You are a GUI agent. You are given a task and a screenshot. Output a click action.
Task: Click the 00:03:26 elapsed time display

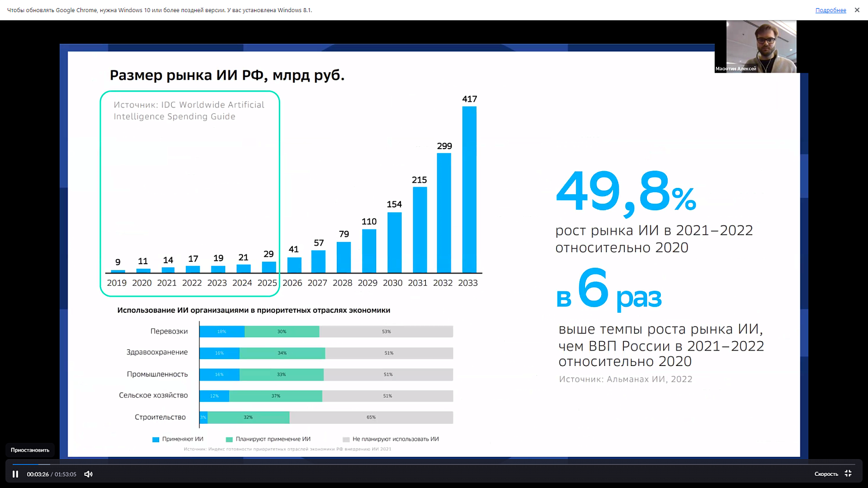pos(38,474)
